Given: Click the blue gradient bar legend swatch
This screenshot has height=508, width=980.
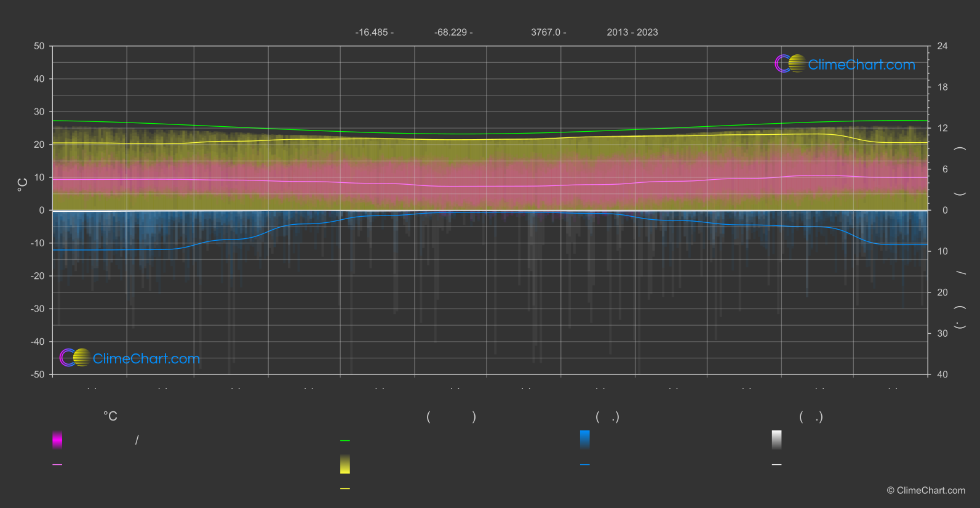Looking at the screenshot, I should point(585,440).
